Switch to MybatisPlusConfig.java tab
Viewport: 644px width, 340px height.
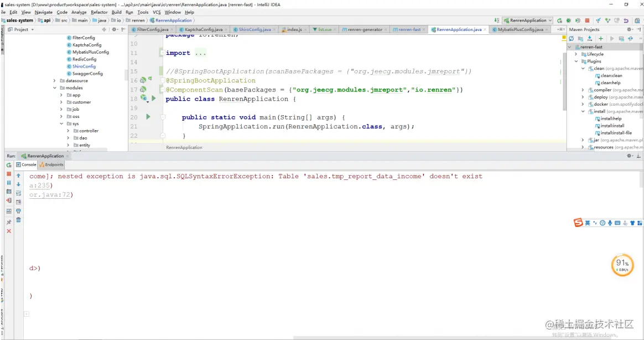click(x=521, y=29)
